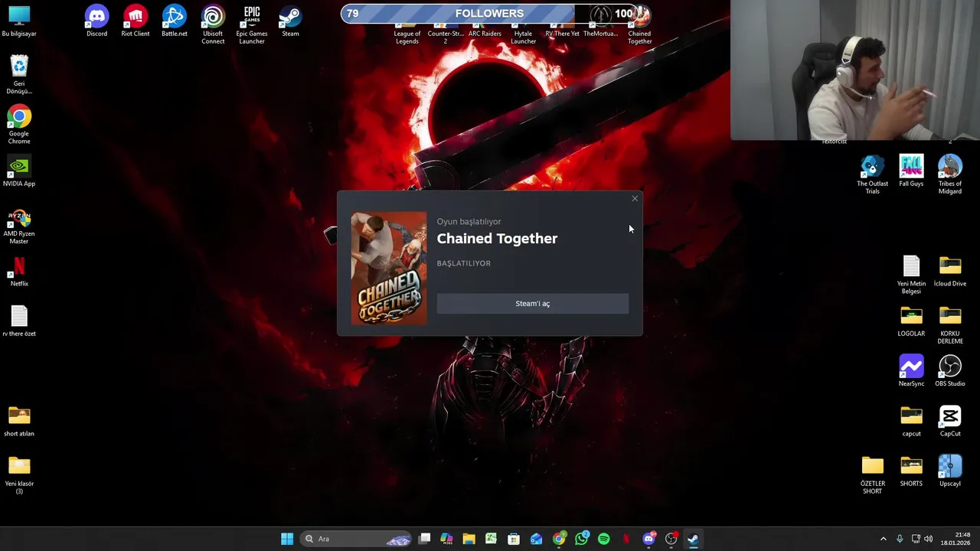The image size is (980, 551).
Task: Select the OBS Studio desktop shortcut
Action: [x=950, y=371]
